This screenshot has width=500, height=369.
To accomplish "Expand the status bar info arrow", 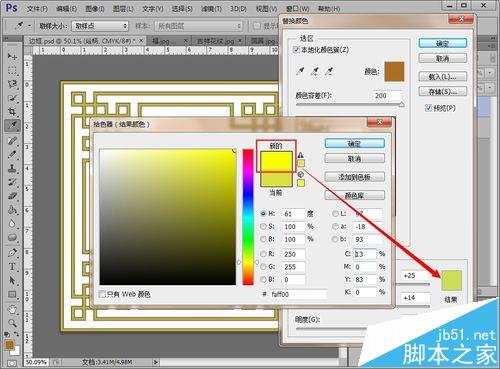I will pyautogui.click(x=155, y=362).
